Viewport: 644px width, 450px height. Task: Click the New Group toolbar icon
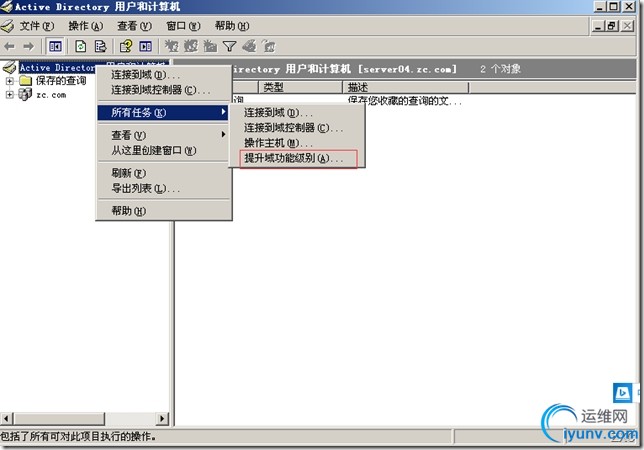pyautogui.click(x=191, y=46)
